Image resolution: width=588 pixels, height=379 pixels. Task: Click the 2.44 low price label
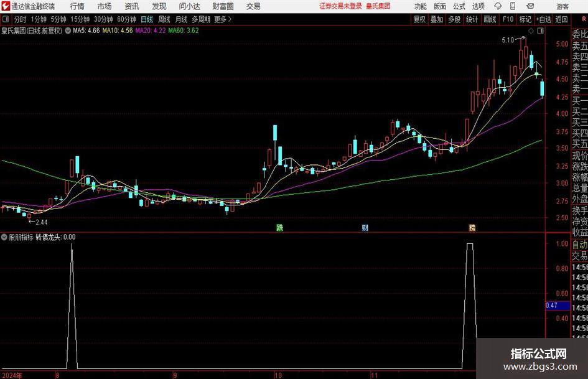point(41,222)
